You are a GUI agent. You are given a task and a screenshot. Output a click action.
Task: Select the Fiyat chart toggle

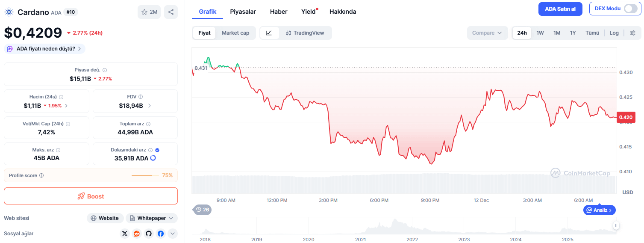pos(204,33)
